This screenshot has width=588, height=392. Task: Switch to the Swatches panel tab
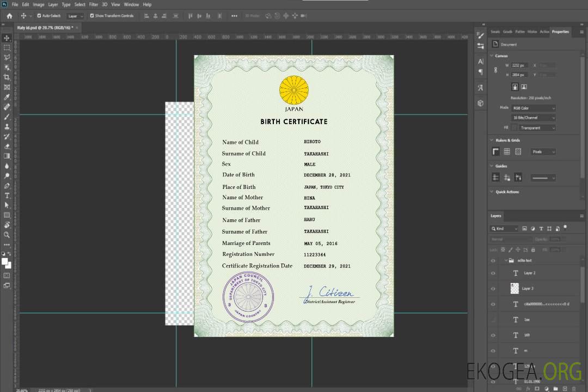495,32
